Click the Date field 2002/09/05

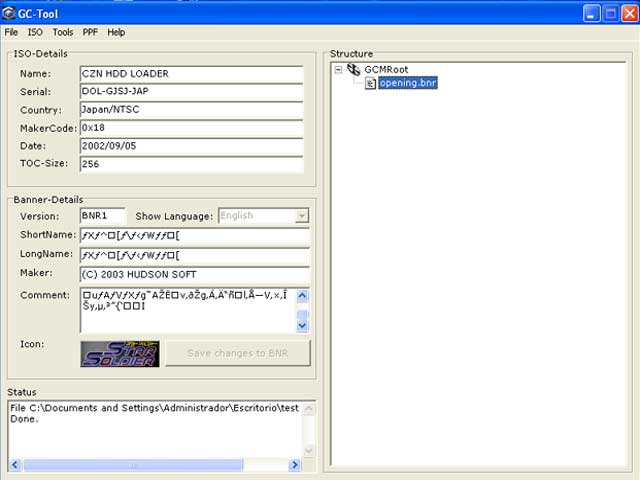(191, 146)
